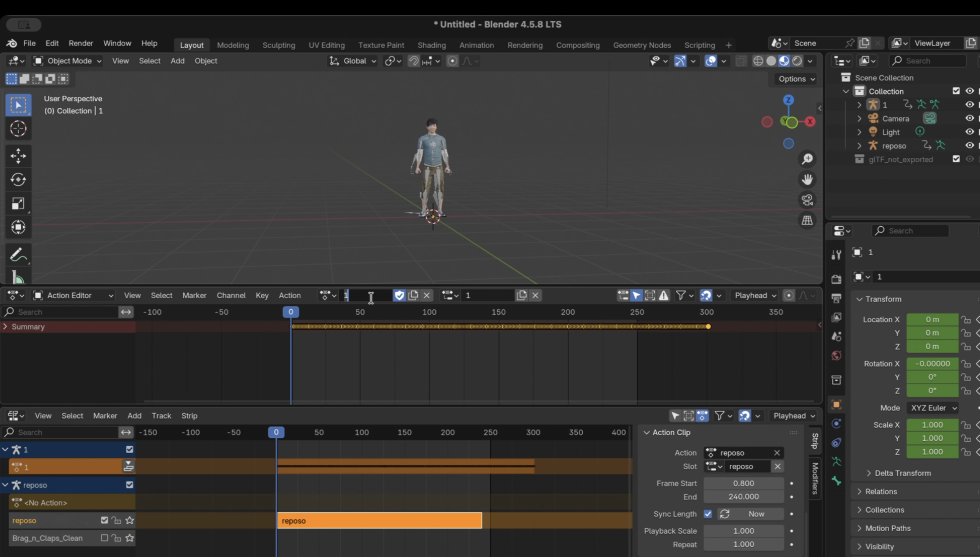Click the zoom magnifier icon in viewport
The image size is (980, 557).
pyautogui.click(x=807, y=159)
